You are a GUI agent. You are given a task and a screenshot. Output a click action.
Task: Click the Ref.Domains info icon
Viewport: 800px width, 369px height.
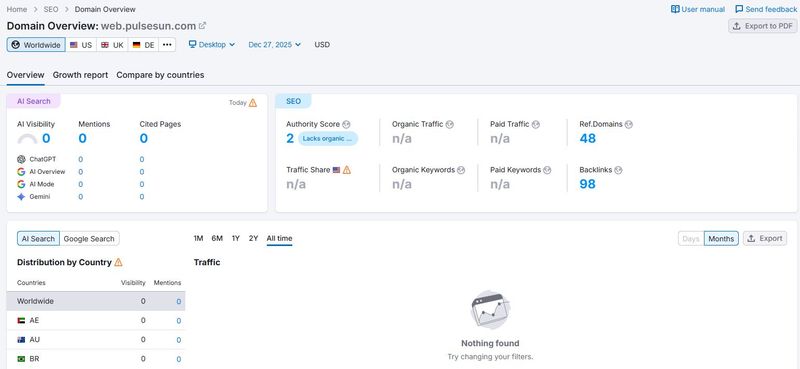coord(629,124)
